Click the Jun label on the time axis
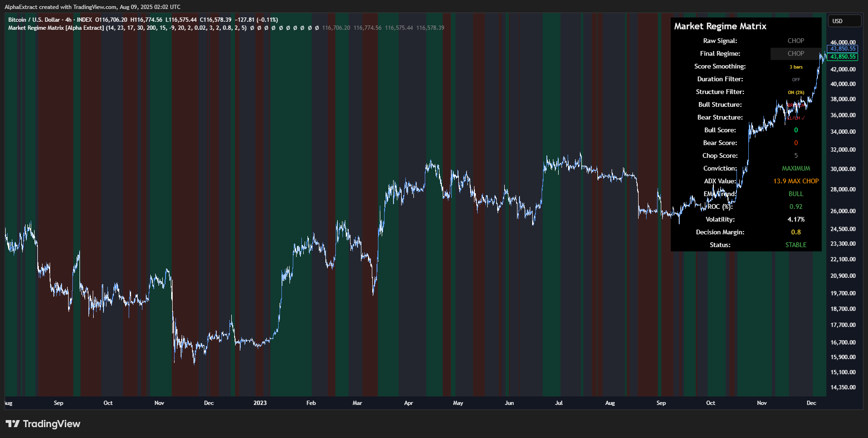This screenshot has height=438, width=868. click(x=509, y=403)
